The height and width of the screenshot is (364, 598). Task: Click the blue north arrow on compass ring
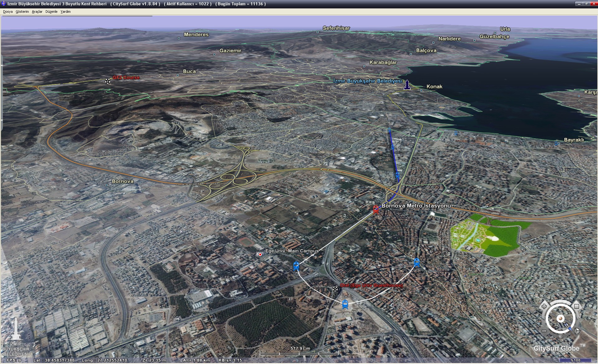point(570,328)
